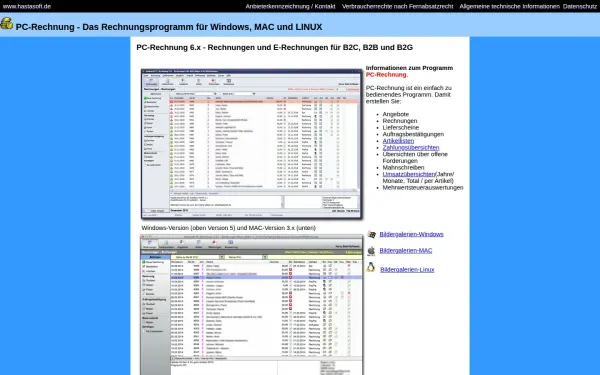Image resolution: width=600 pixels, height=375 pixels.
Task: Open the www.hastasoft.de link in top bar
Action: [x=26, y=6]
